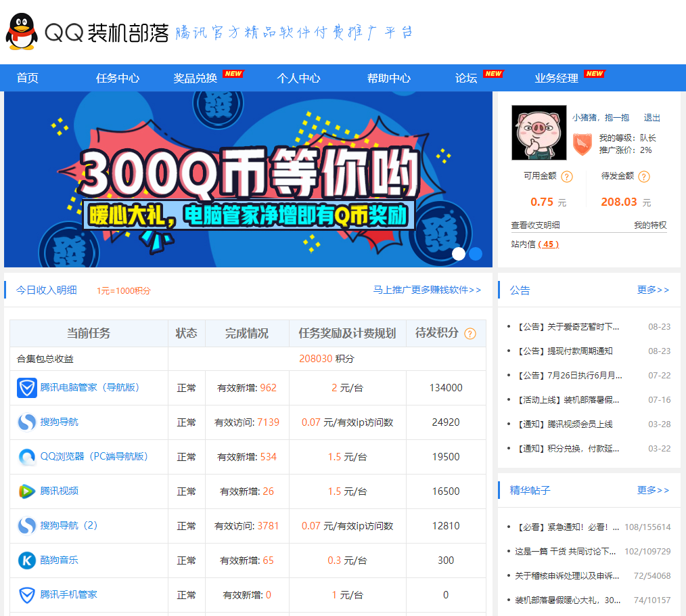Click the 24920 pending points cell
The width and height of the screenshot is (686, 616).
446,422
